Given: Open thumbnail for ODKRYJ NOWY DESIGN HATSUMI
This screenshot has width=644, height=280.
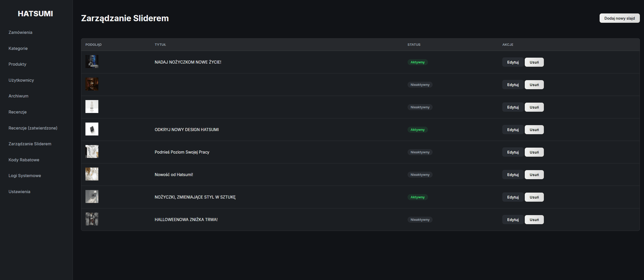Looking at the screenshot, I should coord(92,129).
